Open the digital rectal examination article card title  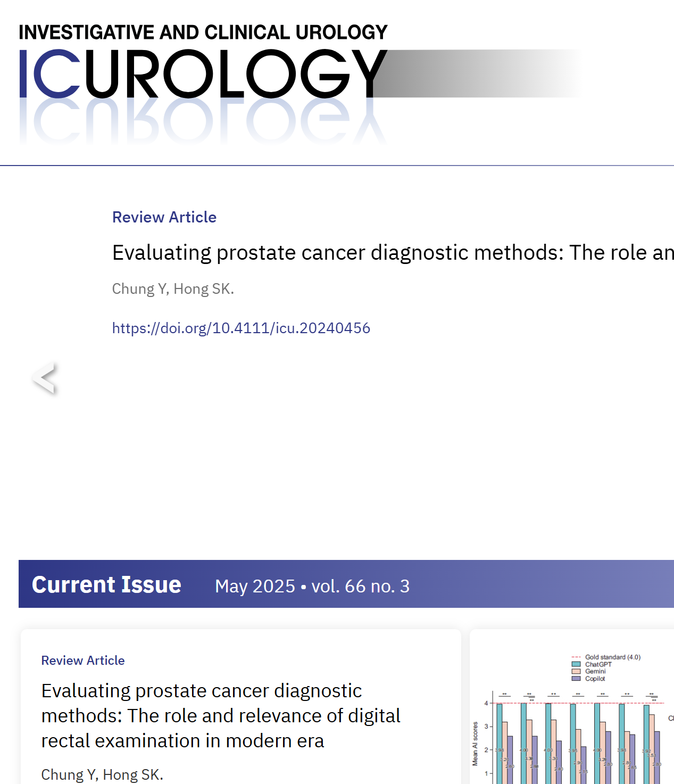[221, 715]
